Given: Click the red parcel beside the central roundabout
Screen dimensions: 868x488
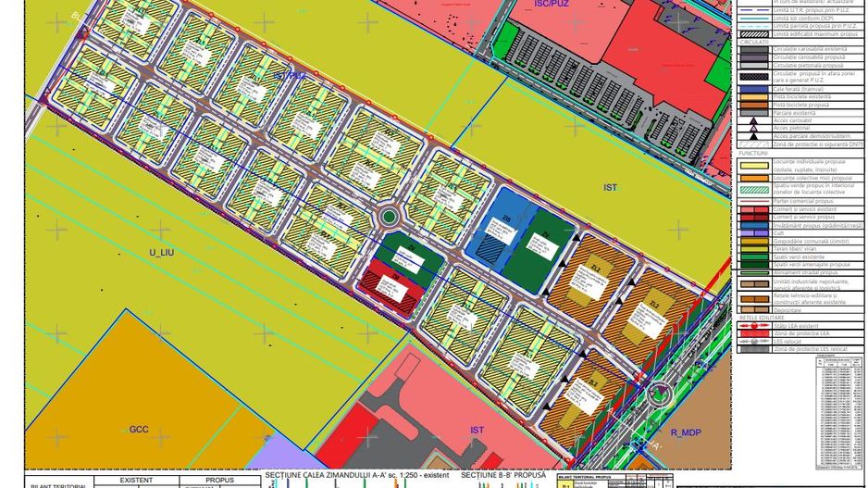Looking at the screenshot, I should point(394,284).
